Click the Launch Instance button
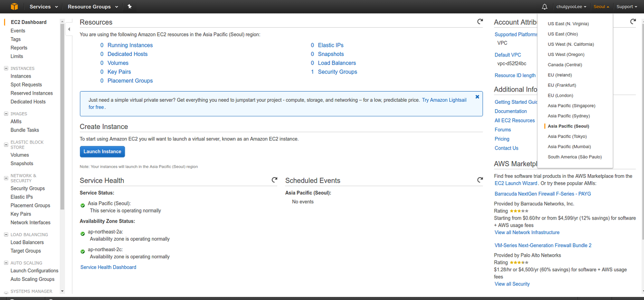The width and height of the screenshot is (644, 300). (x=102, y=152)
